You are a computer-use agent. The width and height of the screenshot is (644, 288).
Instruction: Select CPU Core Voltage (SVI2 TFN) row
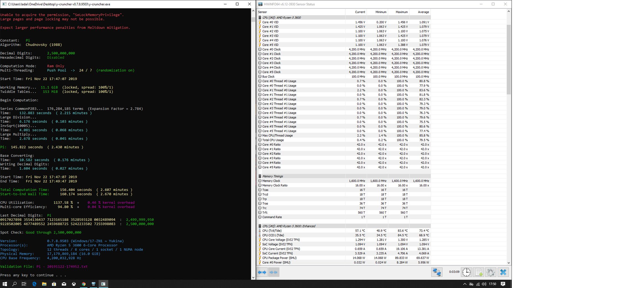(344, 240)
